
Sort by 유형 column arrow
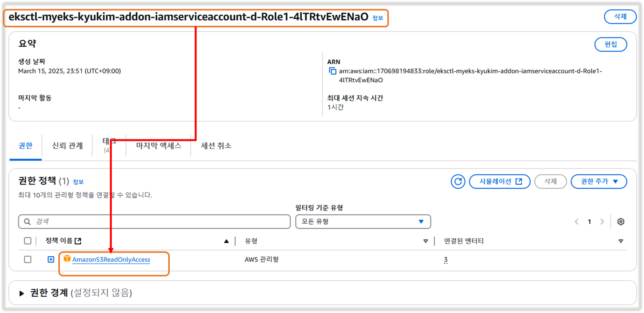pyautogui.click(x=426, y=241)
